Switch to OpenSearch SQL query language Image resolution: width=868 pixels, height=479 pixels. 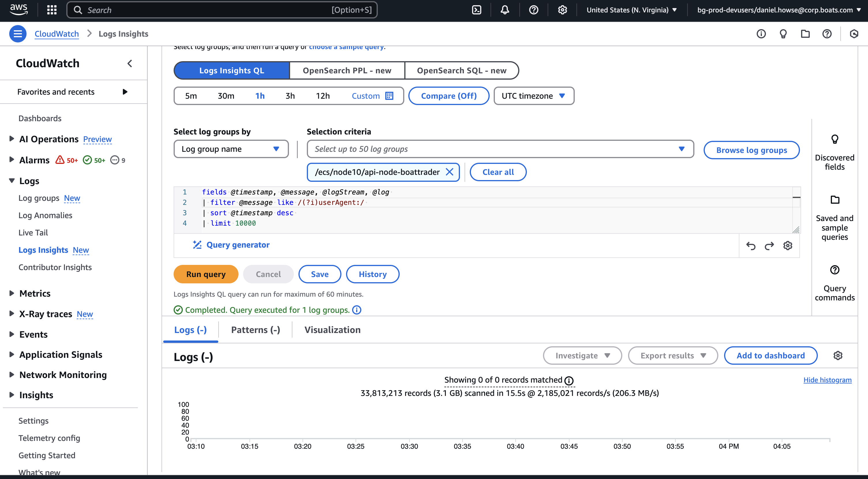pos(462,70)
